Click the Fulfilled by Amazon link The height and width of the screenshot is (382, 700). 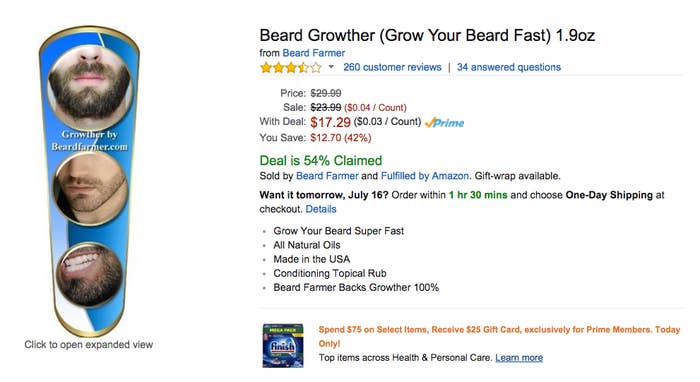[425, 176]
